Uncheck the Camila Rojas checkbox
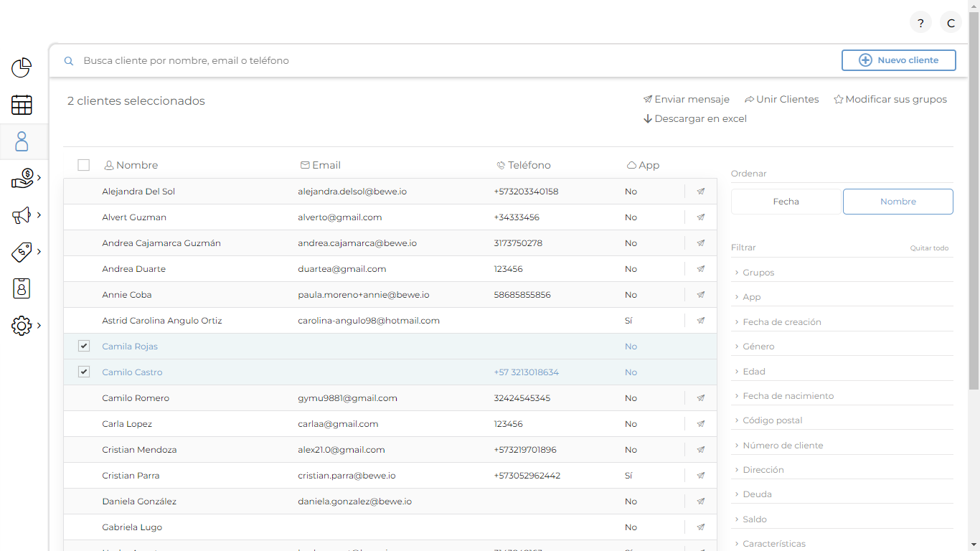The height and width of the screenshot is (551, 980). tap(84, 346)
